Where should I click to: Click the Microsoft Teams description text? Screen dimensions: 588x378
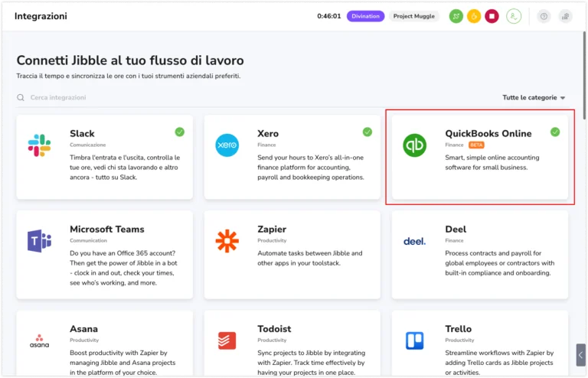pos(123,268)
